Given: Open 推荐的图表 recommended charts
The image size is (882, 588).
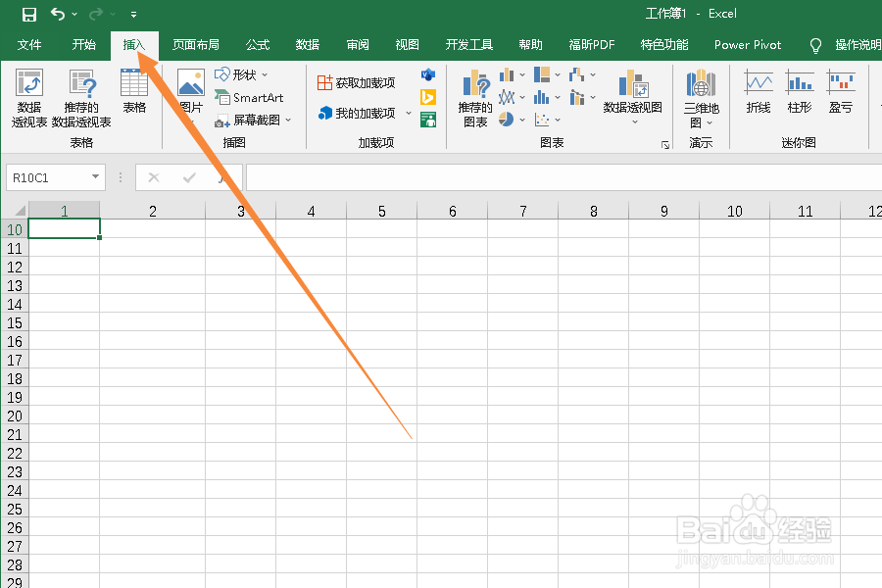Looking at the screenshot, I should pyautogui.click(x=475, y=98).
